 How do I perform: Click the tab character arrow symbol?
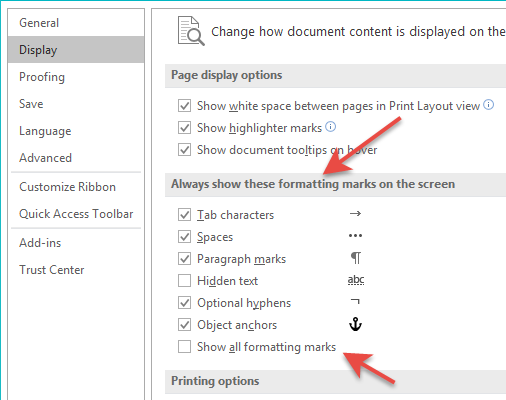tap(355, 213)
